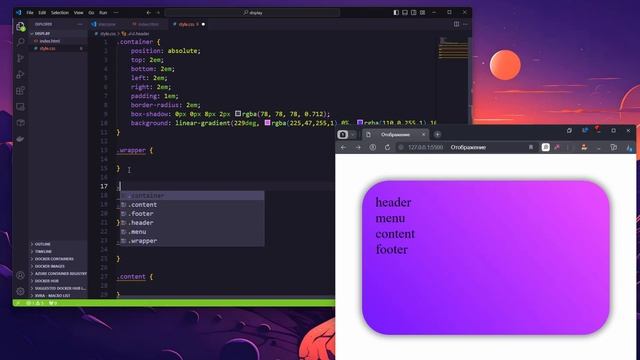Open the errors and warnings status bar item
The height and width of the screenshot is (360, 640).
tap(35, 303)
